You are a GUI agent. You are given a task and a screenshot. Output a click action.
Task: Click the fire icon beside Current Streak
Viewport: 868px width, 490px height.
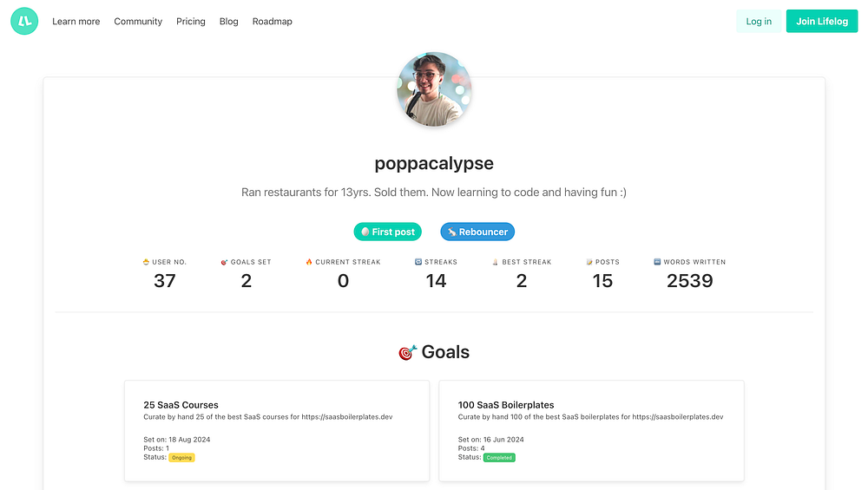[x=309, y=262]
